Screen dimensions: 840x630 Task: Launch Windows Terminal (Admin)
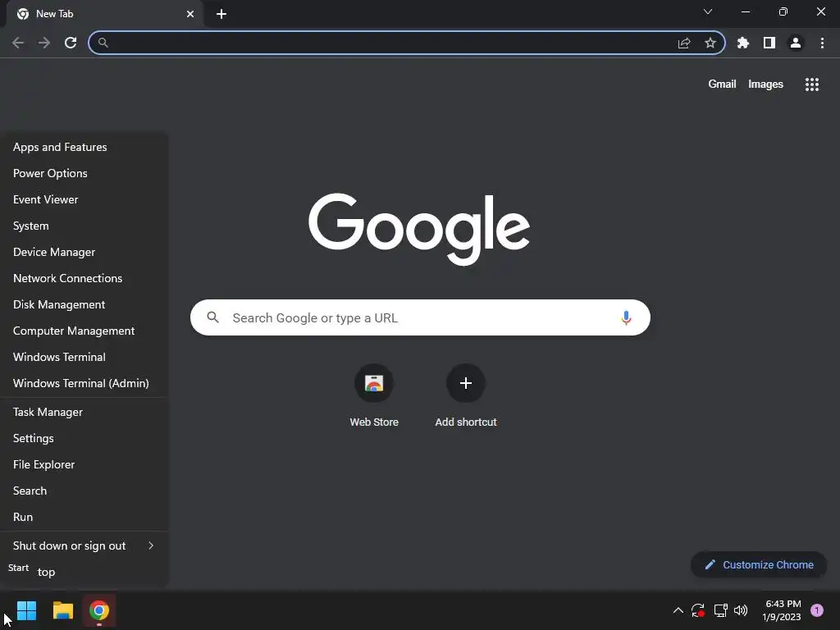(84, 383)
